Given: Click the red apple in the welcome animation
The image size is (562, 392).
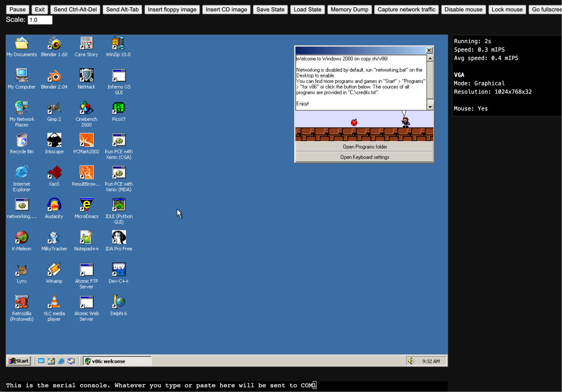Looking at the screenshot, I should 354,122.
